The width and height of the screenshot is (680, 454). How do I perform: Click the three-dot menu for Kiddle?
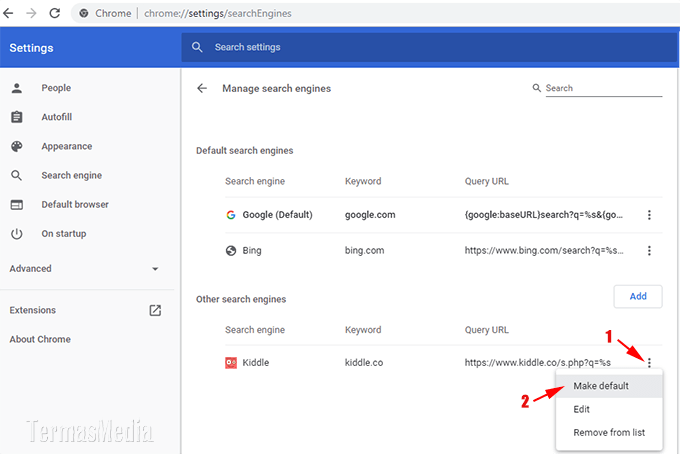coord(649,363)
